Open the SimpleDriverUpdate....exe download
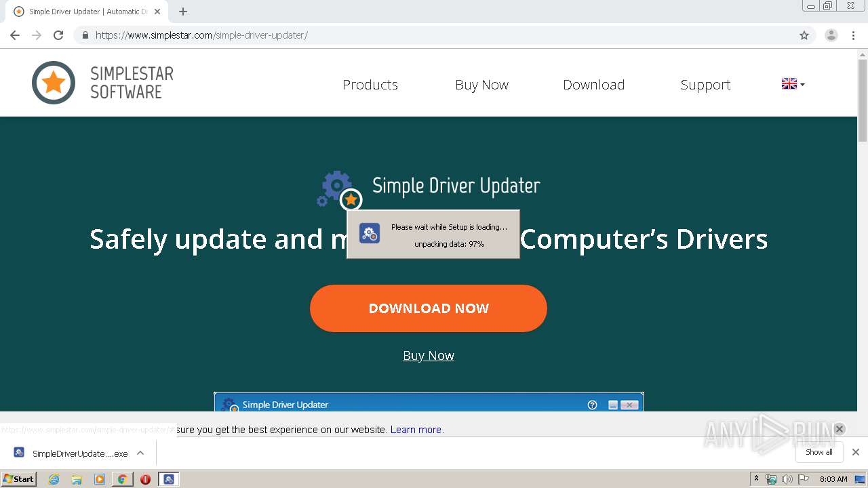 [80, 453]
